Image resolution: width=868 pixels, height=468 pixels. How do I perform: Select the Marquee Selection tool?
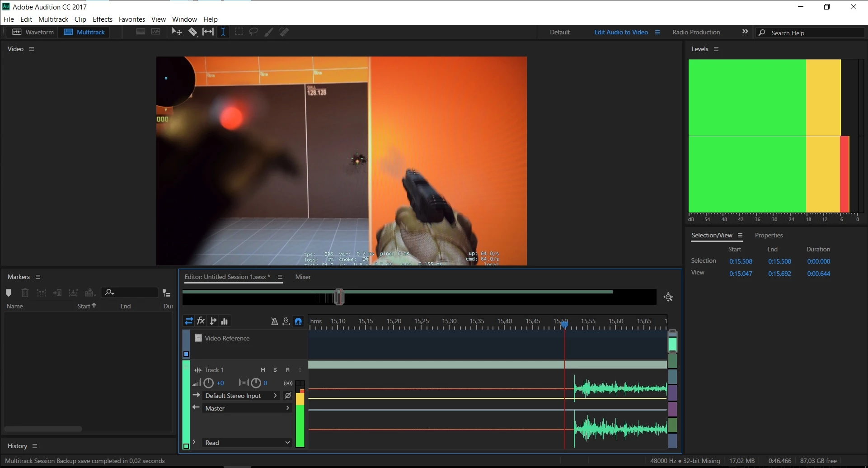tap(239, 32)
